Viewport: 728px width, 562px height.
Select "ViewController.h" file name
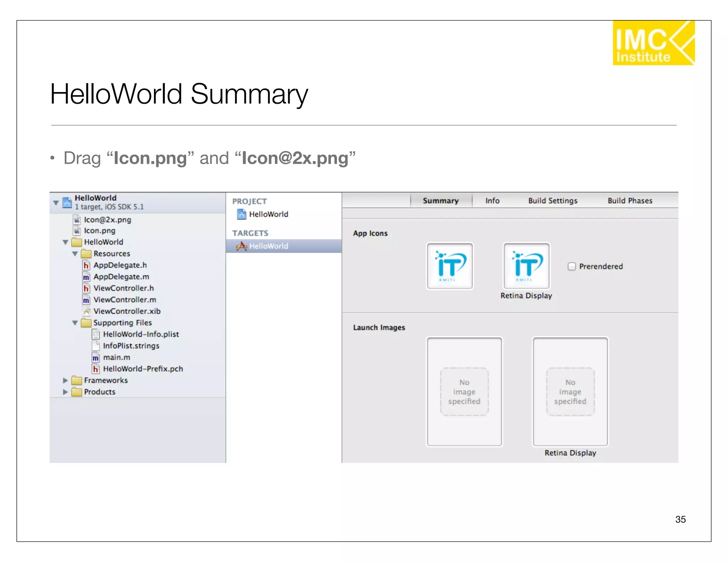click(124, 288)
